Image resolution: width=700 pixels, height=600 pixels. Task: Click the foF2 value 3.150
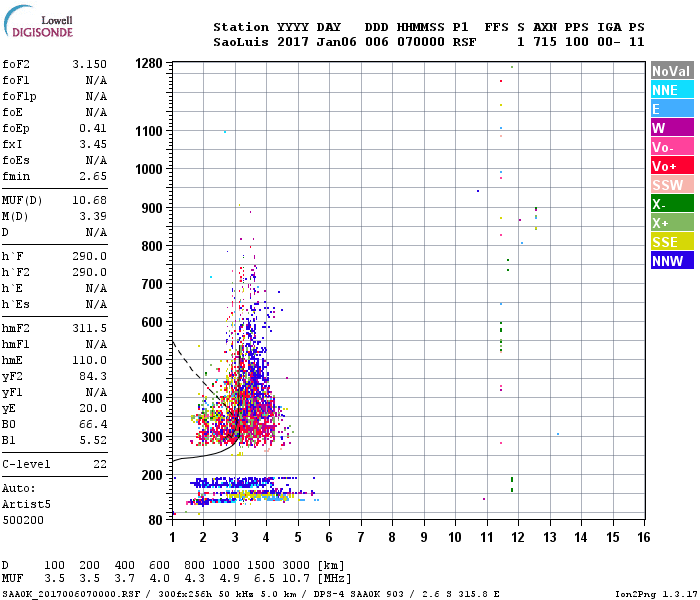[90, 64]
